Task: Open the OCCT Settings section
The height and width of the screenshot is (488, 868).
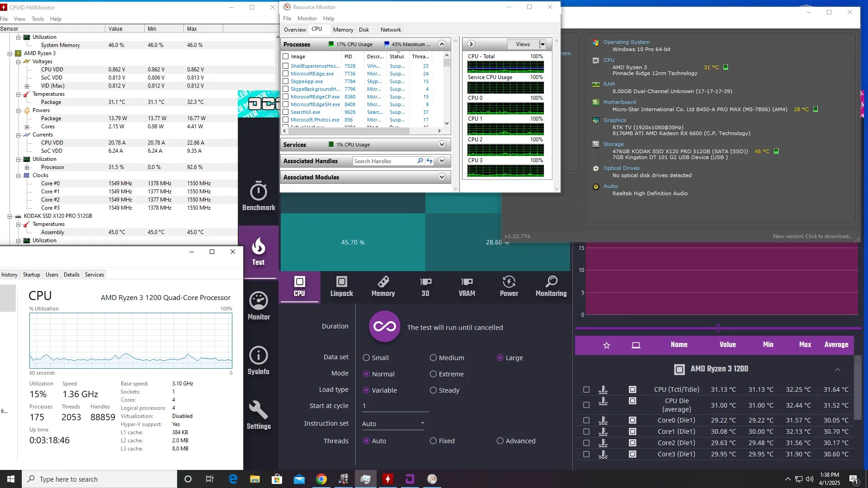Action: 259,416
